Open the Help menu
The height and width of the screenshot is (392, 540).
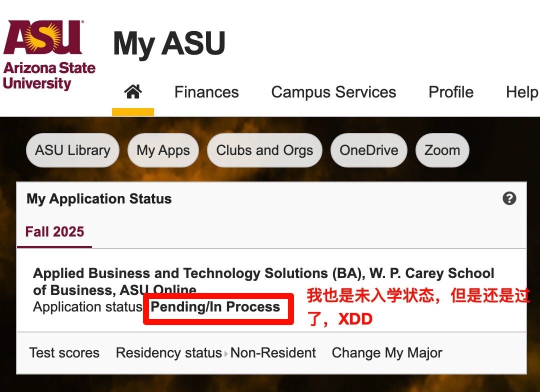[x=522, y=92]
